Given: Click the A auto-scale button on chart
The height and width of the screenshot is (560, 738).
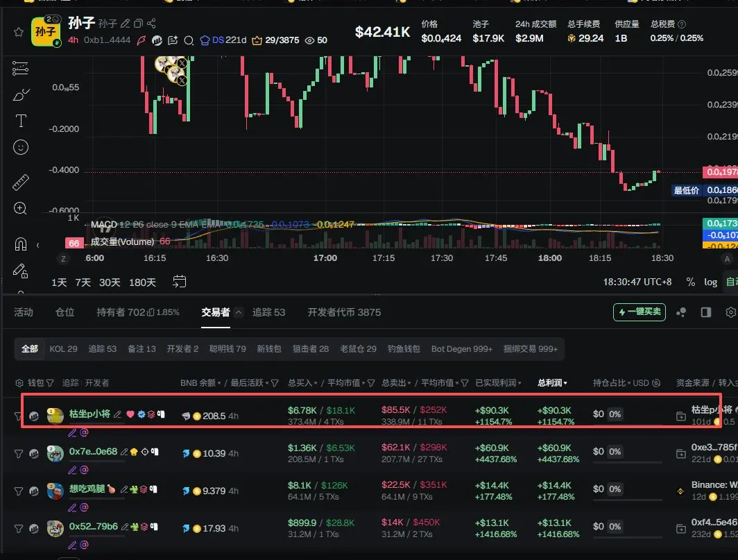Looking at the screenshot, I should tap(727, 259).
